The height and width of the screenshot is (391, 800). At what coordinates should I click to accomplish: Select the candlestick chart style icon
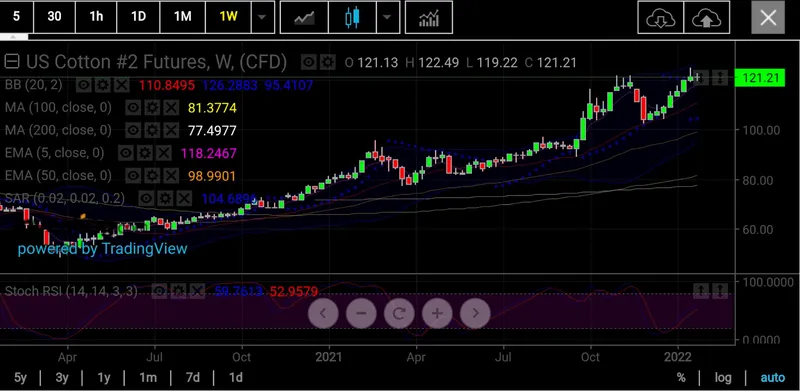(x=352, y=17)
